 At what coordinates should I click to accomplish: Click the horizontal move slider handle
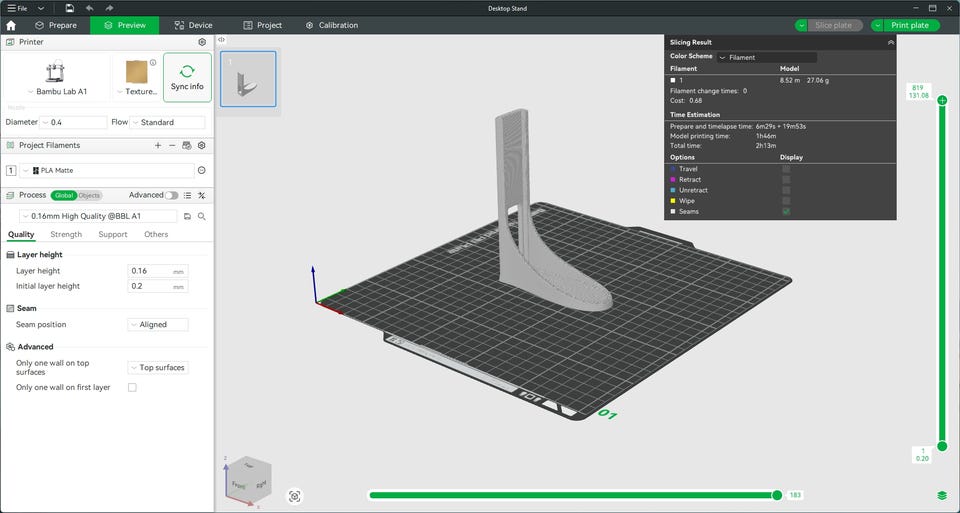tap(777, 495)
